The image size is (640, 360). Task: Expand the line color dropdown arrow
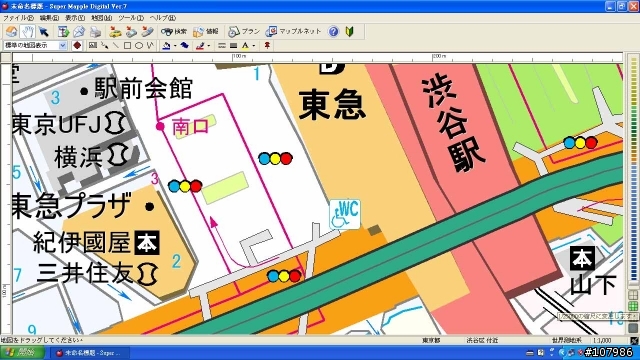[208, 46]
